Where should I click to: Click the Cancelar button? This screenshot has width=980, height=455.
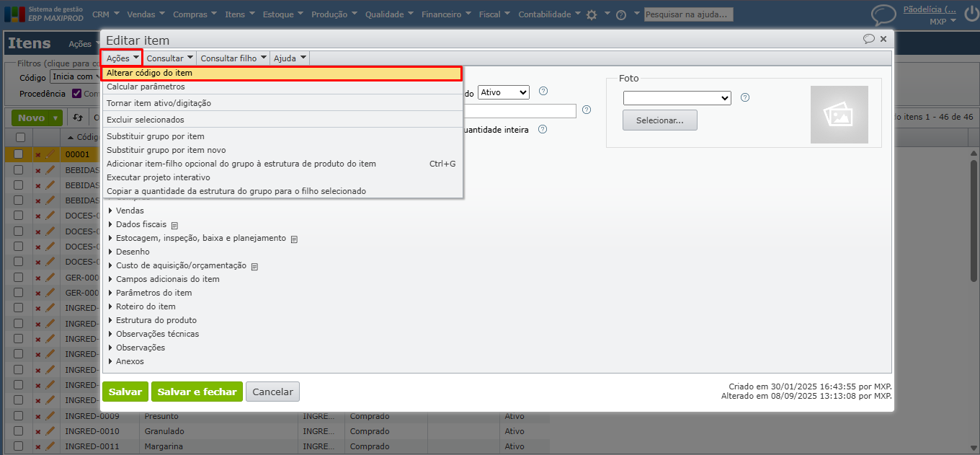point(272,392)
